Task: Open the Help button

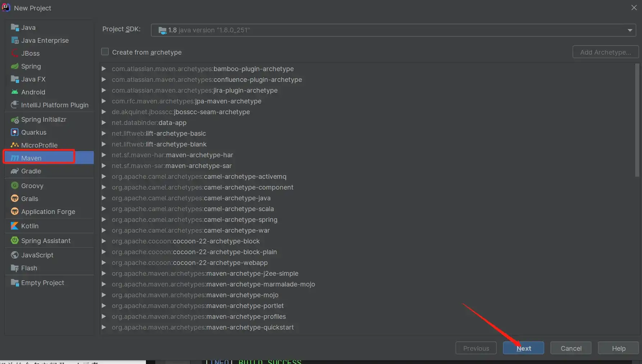Action: click(618, 348)
